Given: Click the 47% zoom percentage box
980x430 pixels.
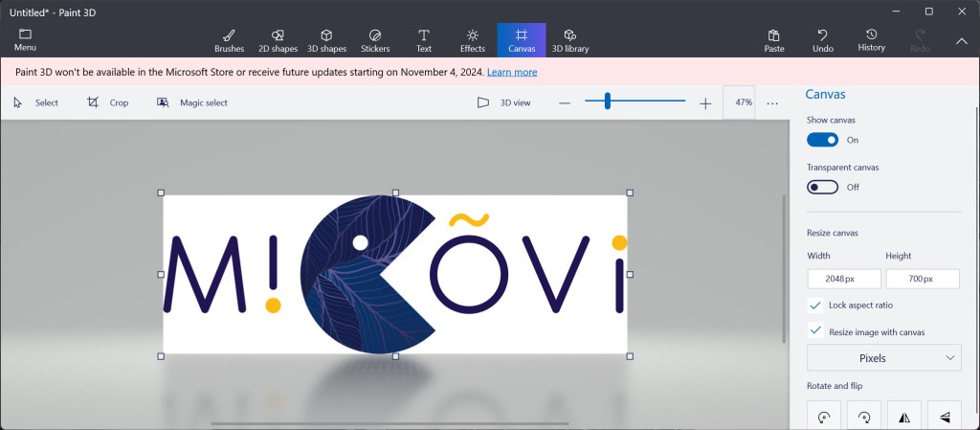Looking at the screenshot, I should click(739, 102).
